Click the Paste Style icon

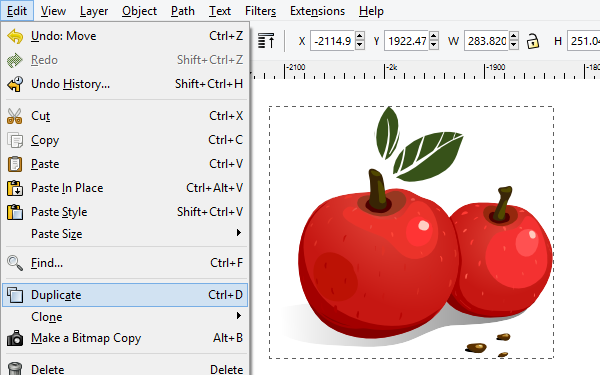(15, 212)
